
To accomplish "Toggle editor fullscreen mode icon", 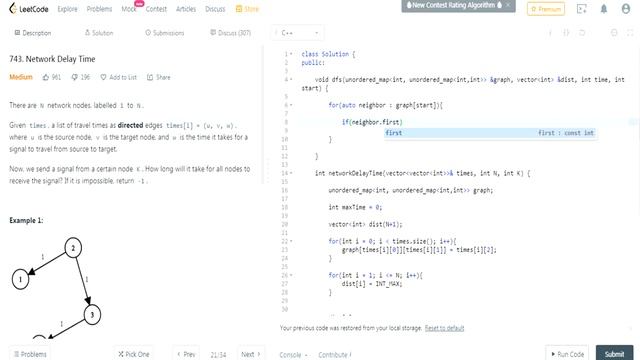I will click(x=630, y=33).
